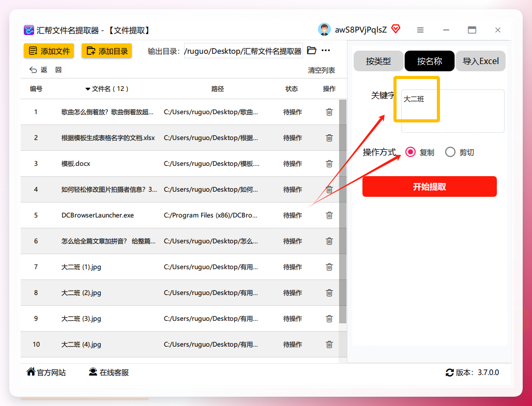Screen dimensions: 532x406
Task: Click 添加目录 button
Action: [107, 51]
